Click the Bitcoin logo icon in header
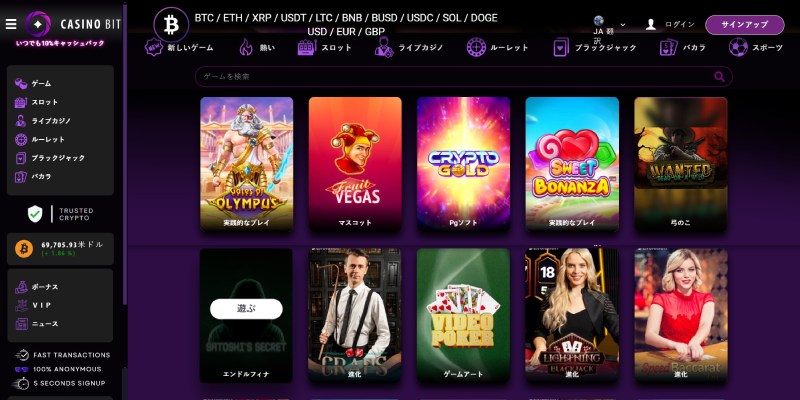The height and width of the screenshot is (400, 800). pos(171,24)
